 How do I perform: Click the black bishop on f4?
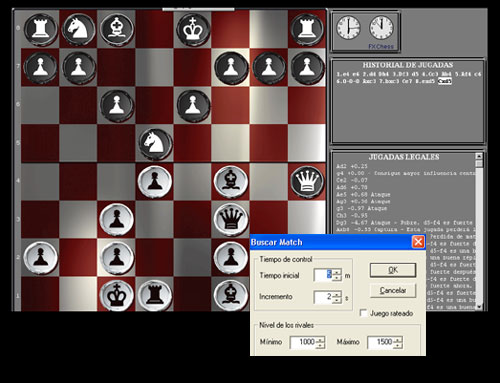231,182
